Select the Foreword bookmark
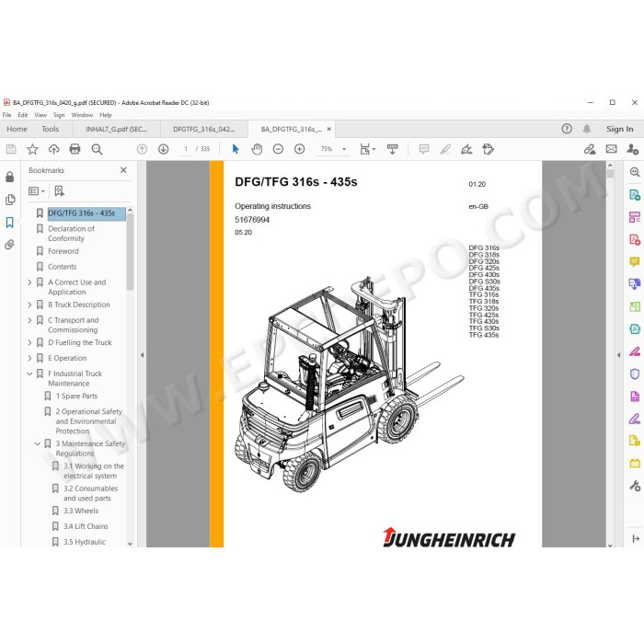Image resolution: width=644 pixels, height=644 pixels. (63, 251)
